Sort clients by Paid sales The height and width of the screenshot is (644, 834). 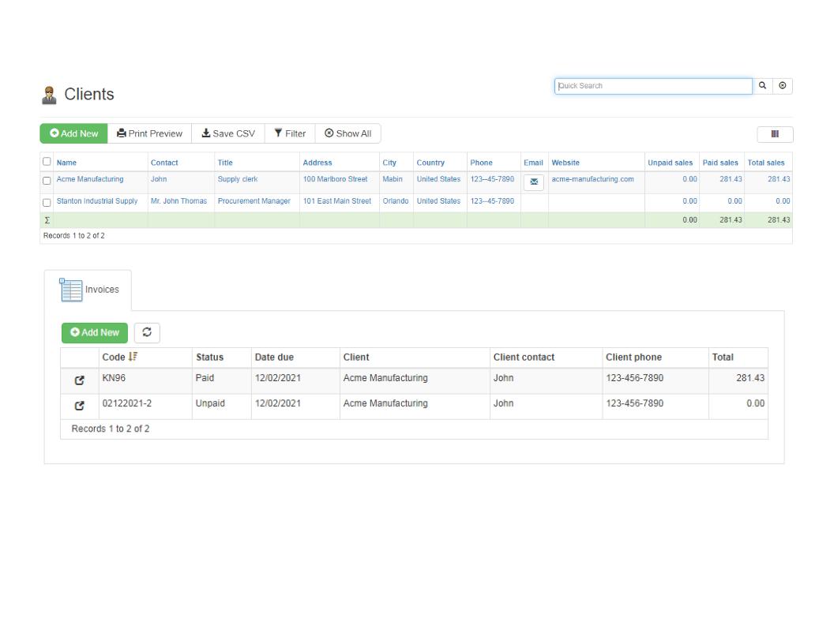(720, 163)
